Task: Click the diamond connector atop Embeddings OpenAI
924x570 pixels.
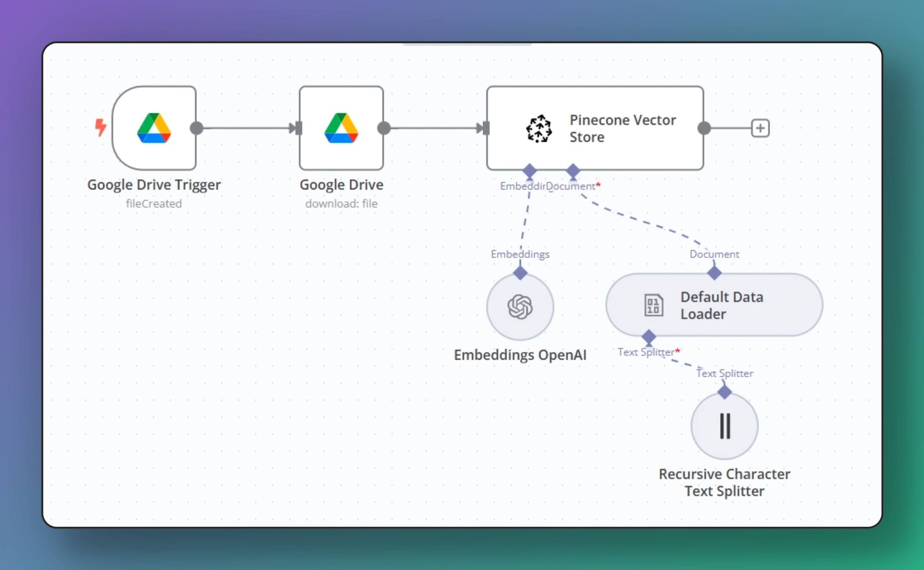Action: 520,273
